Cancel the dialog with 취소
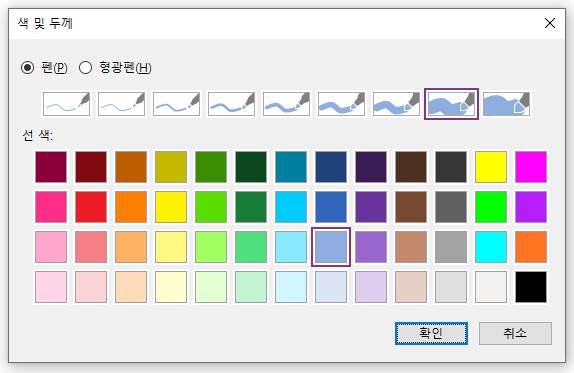This screenshot has height=373, width=574. [515, 333]
